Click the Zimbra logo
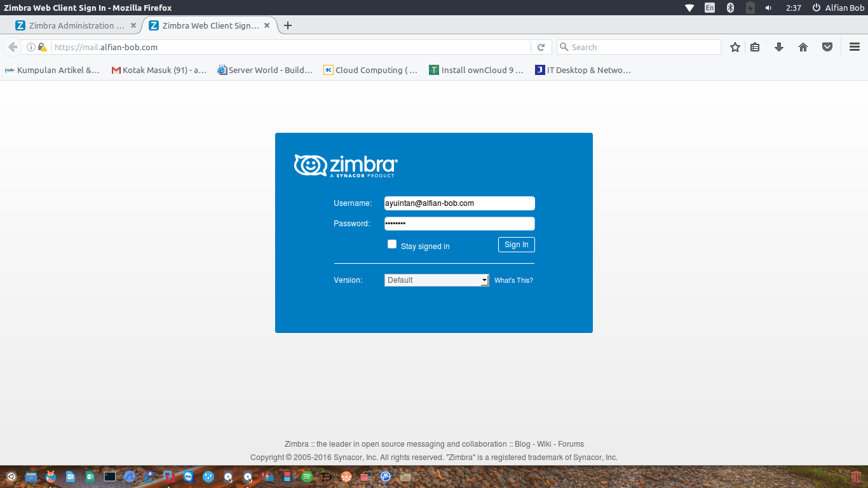The image size is (868, 488). [x=346, y=166]
